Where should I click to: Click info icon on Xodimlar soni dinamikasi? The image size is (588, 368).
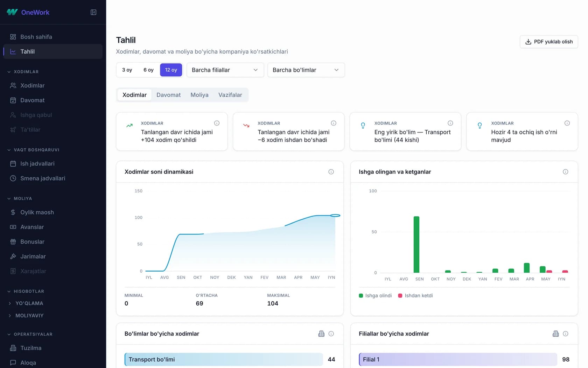331,172
